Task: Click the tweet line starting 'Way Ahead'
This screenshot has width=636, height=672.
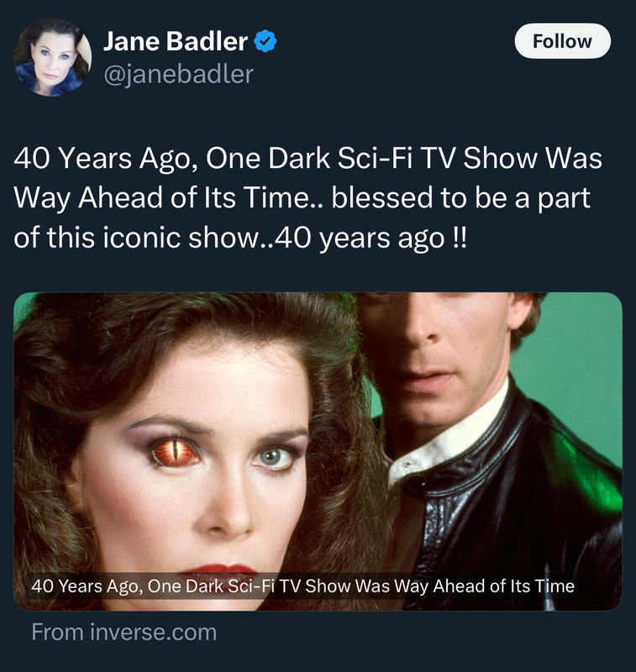Action: [x=302, y=198]
